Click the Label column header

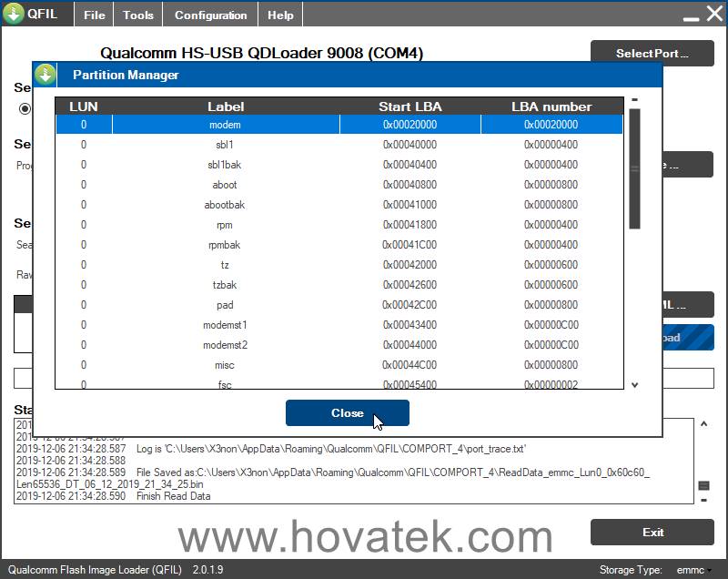click(226, 107)
